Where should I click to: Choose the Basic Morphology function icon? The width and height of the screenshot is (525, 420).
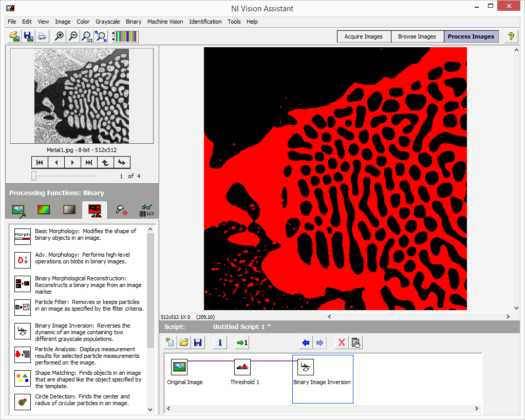tap(23, 236)
